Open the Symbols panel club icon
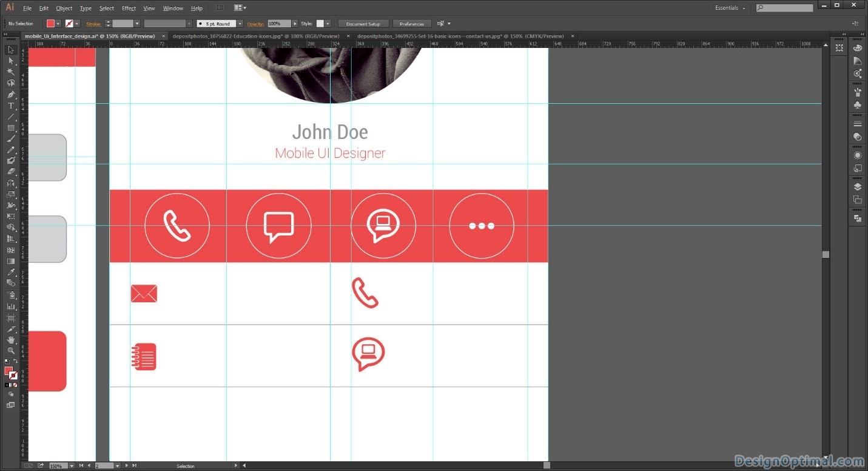This screenshot has height=471, width=868. coord(858,106)
